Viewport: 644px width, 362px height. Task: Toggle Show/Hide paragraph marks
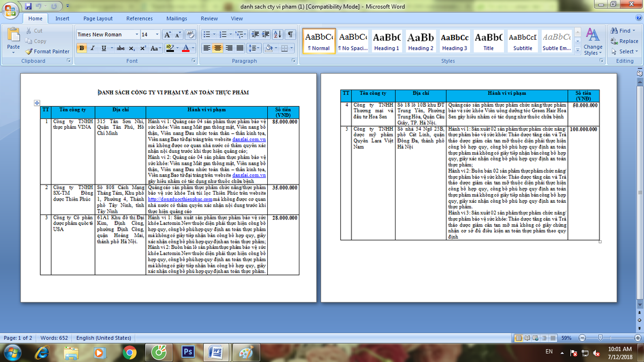[290, 34]
